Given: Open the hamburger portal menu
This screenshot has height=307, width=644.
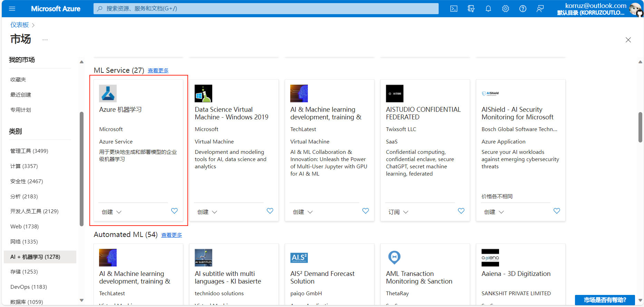Looking at the screenshot, I should pyautogui.click(x=12, y=9).
